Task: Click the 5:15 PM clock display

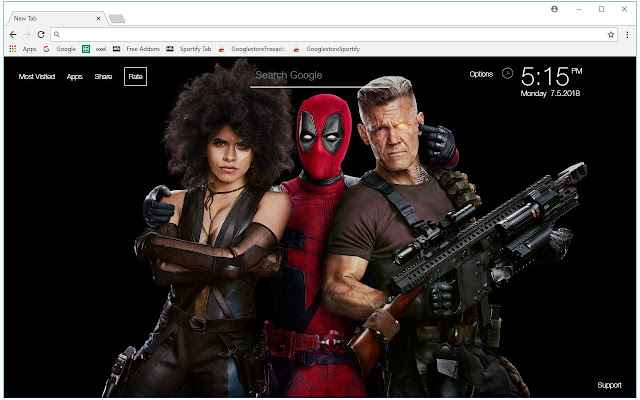Action: pyautogui.click(x=551, y=76)
